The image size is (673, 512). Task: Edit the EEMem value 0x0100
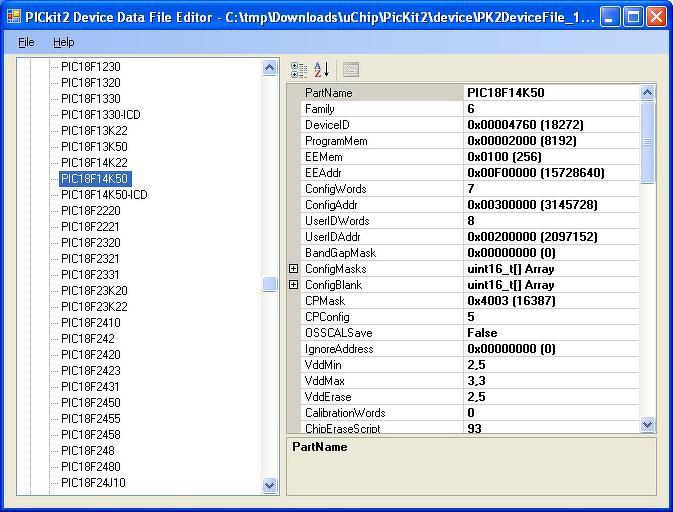(552, 157)
